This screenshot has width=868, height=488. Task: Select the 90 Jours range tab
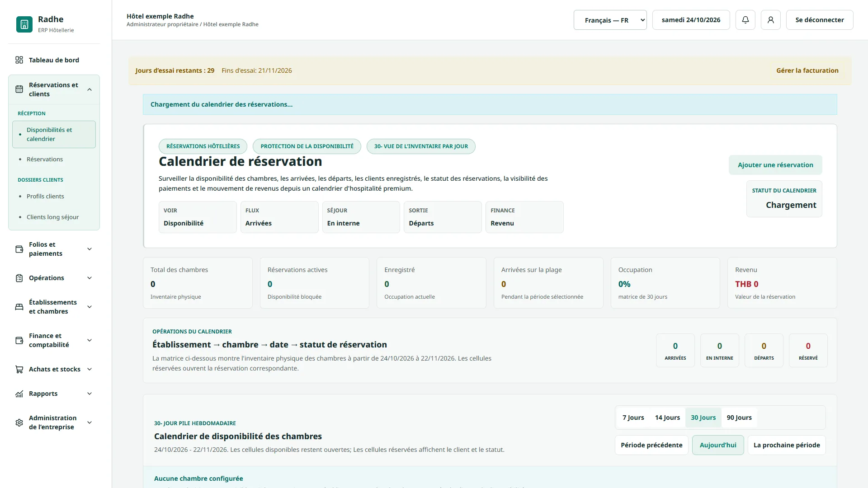739,418
